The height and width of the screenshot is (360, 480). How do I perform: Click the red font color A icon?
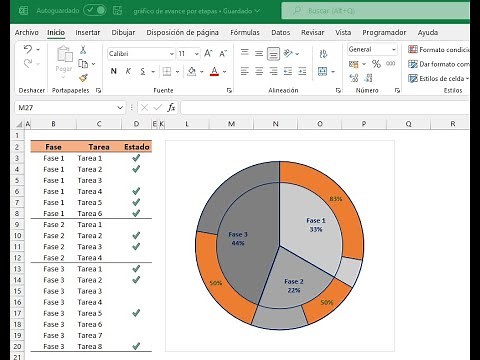pos(214,71)
